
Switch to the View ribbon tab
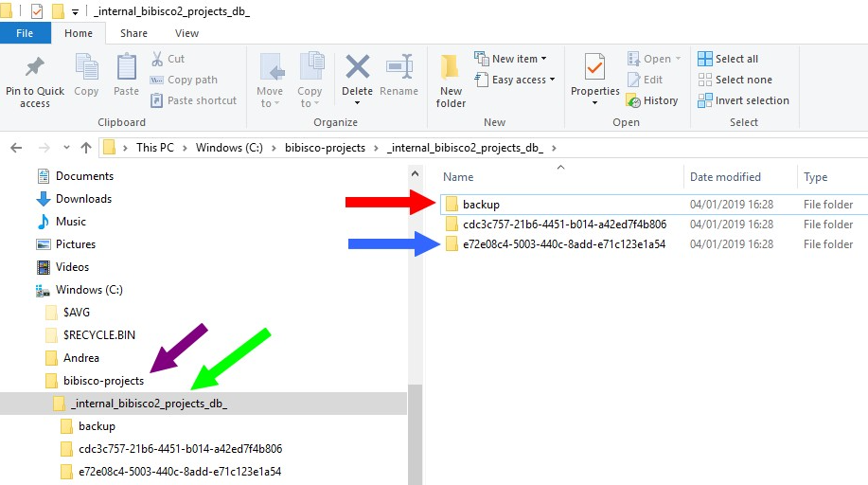pos(187,33)
